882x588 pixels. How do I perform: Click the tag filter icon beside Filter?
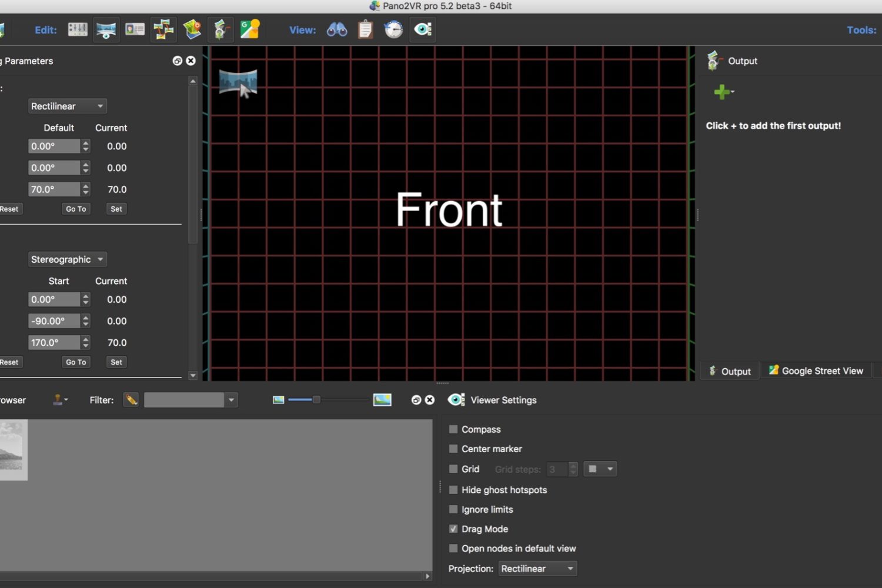tap(131, 400)
